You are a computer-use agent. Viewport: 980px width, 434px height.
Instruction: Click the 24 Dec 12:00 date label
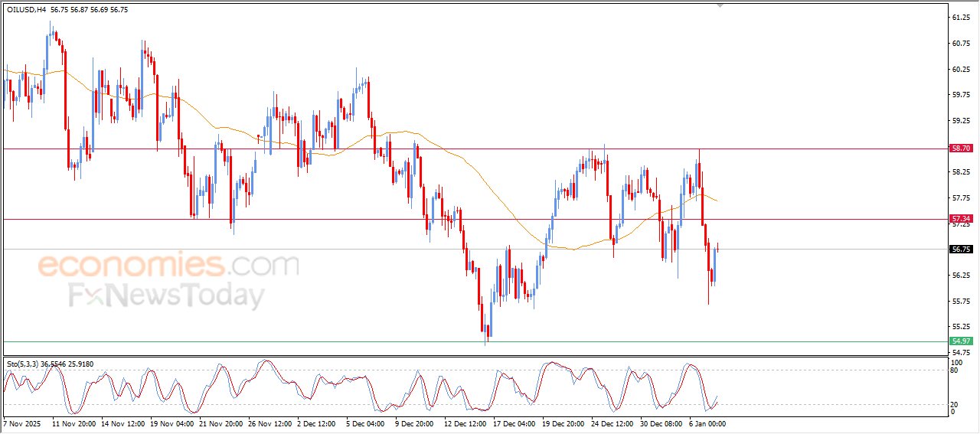point(612,423)
